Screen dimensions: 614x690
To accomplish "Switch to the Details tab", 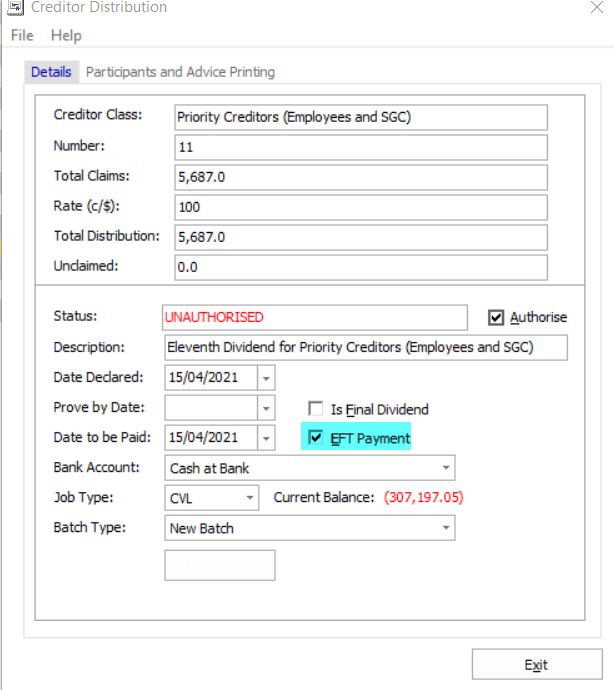I will click(x=51, y=72).
